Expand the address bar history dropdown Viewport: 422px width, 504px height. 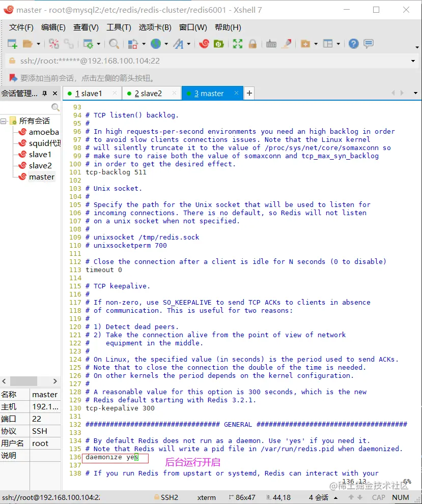pyautogui.click(x=413, y=61)
